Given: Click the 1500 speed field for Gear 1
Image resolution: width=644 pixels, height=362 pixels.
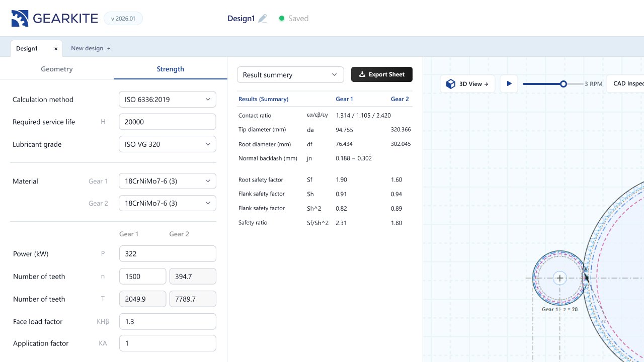Looking at the screenshot, I should 142,277.
